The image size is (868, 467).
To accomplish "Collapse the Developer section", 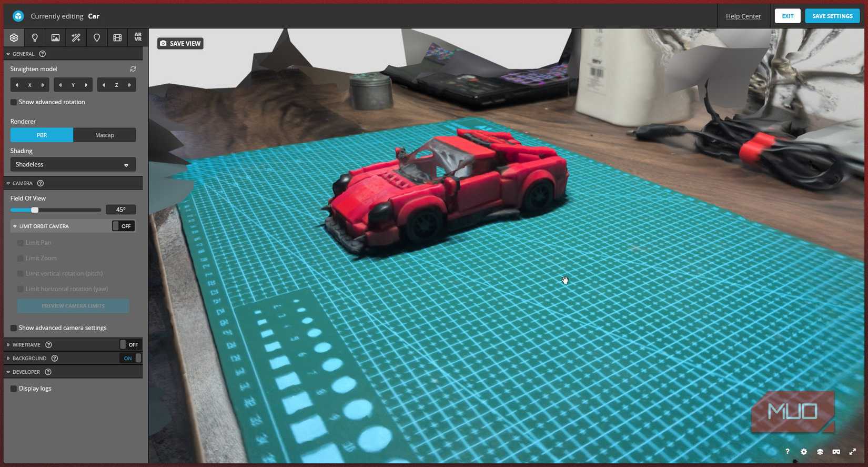I will point(8,372).
